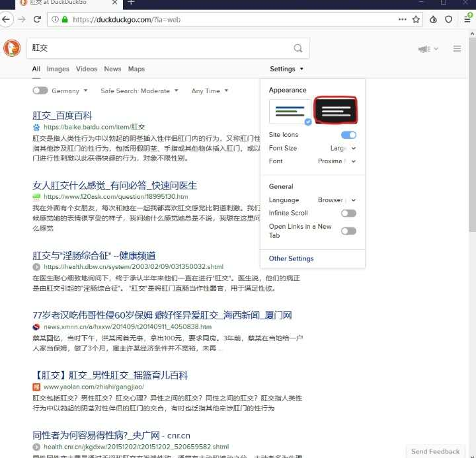
Task: Go back using browser back arrow
Action: (6, 19)
